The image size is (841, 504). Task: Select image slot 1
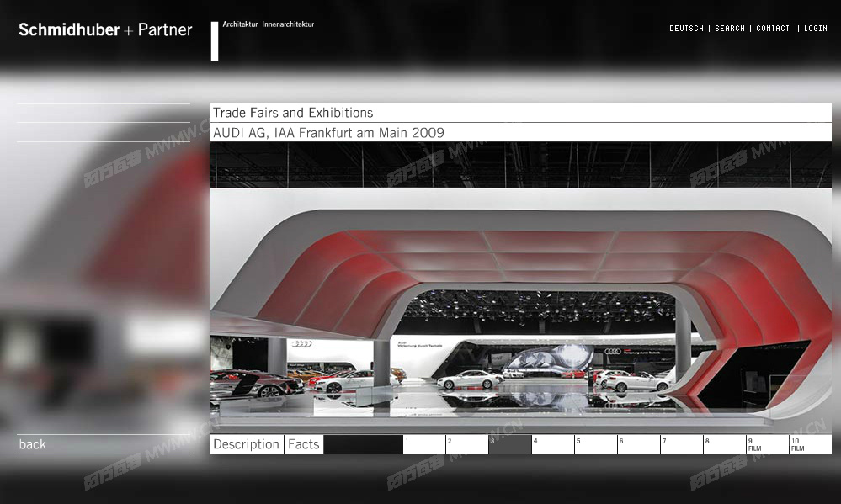[x=424, y=444]
